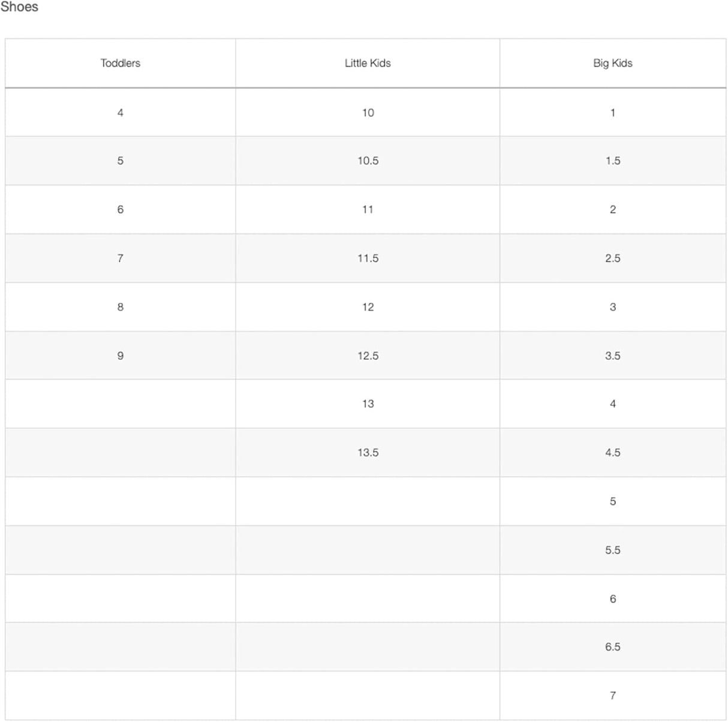Screen dimensions: 728x722
Task: Click the Shoes heading text
Action: (19, 7)
